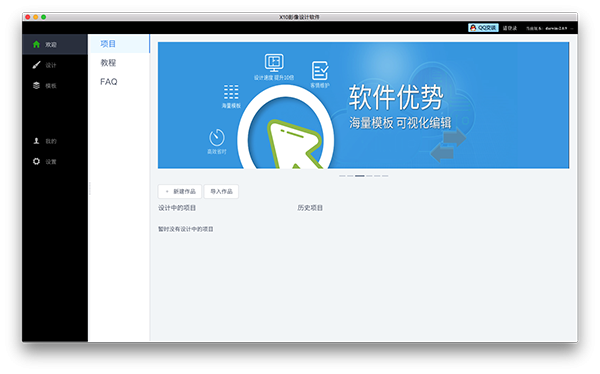The width and height of the screenshot is (600, 374).
Task: Click the 请登录 login link
Action: [510, 28]
